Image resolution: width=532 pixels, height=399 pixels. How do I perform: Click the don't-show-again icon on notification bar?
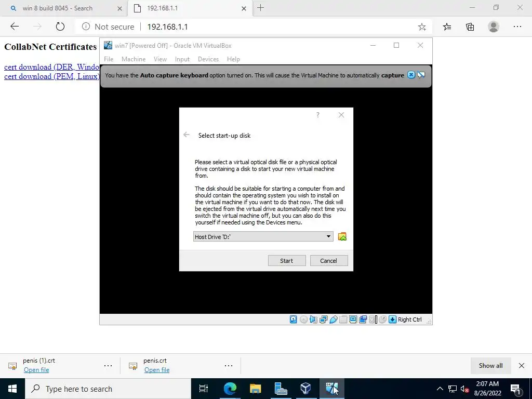coord(421,75)
